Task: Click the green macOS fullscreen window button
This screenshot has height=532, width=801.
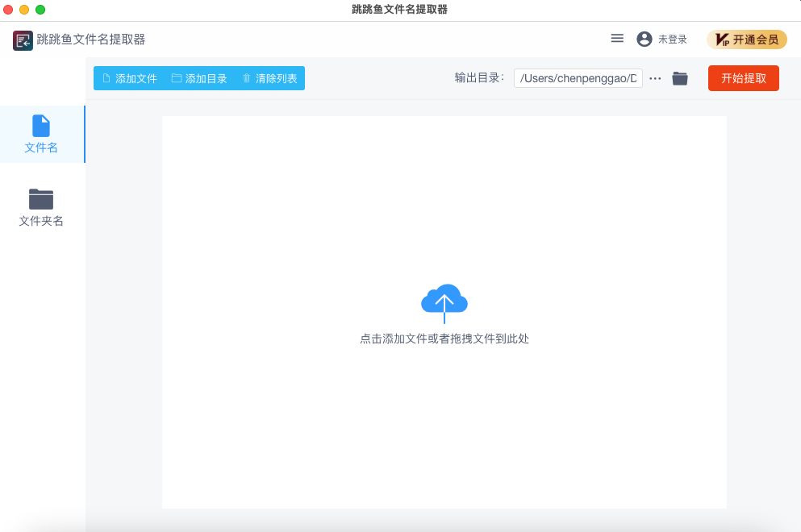Action: [x=40, y=10]
